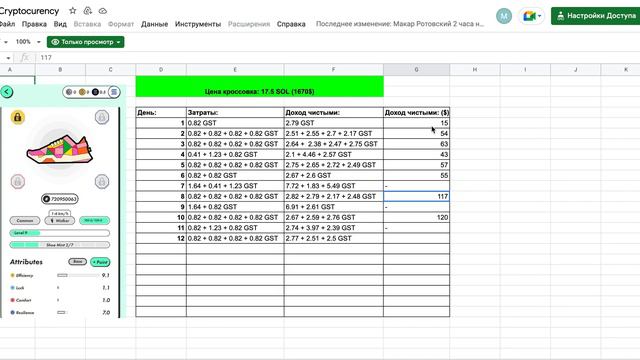640x360 pixels.
Task: Select the Доход чистыми: ($) header cell
Action: click(x=416, y=113)
